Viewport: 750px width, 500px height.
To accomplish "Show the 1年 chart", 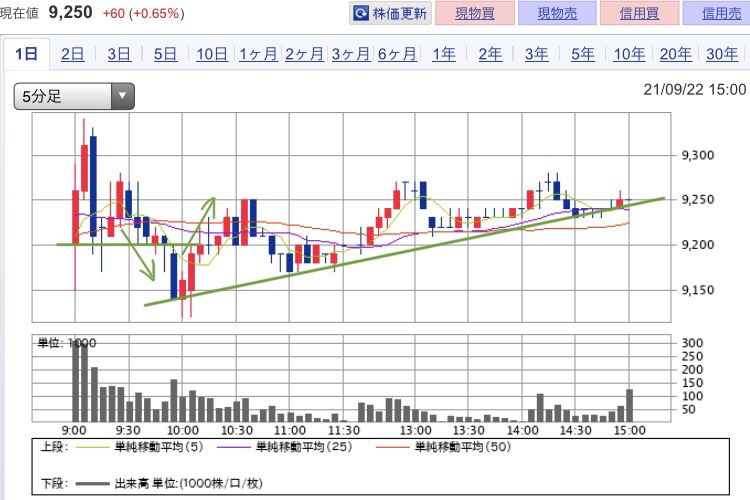I will point(444,54).
